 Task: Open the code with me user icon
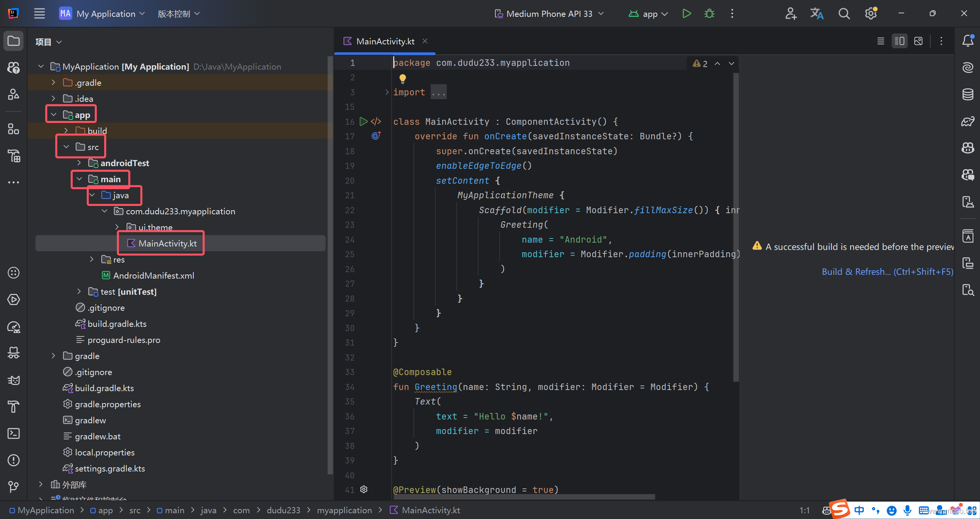[x=791, y=14]
